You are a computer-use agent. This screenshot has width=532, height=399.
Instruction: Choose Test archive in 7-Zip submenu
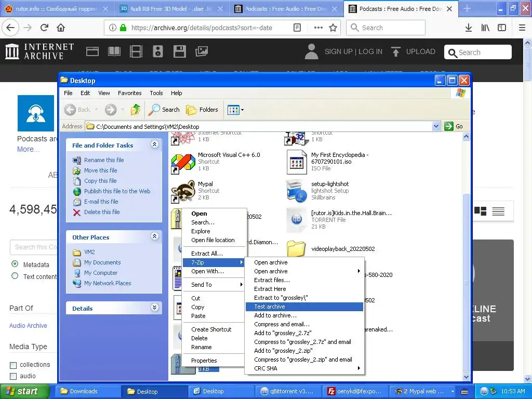(304, 307)
